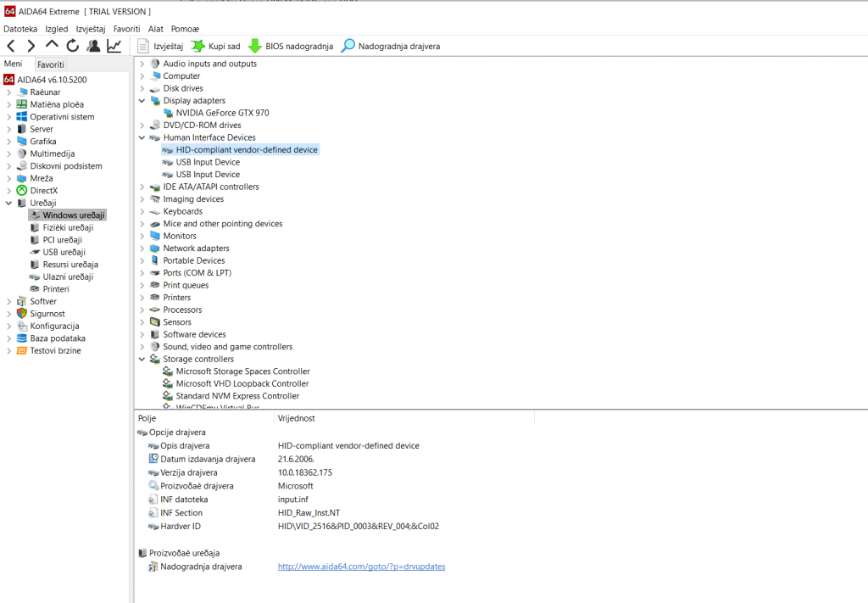Open the Pomoæ menu

[185, 29]
